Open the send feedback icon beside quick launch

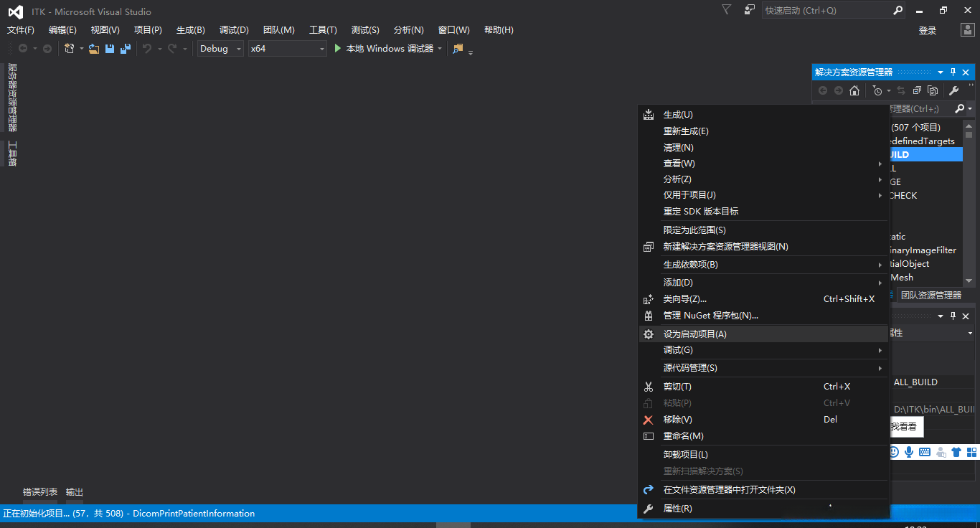point(750,10)
